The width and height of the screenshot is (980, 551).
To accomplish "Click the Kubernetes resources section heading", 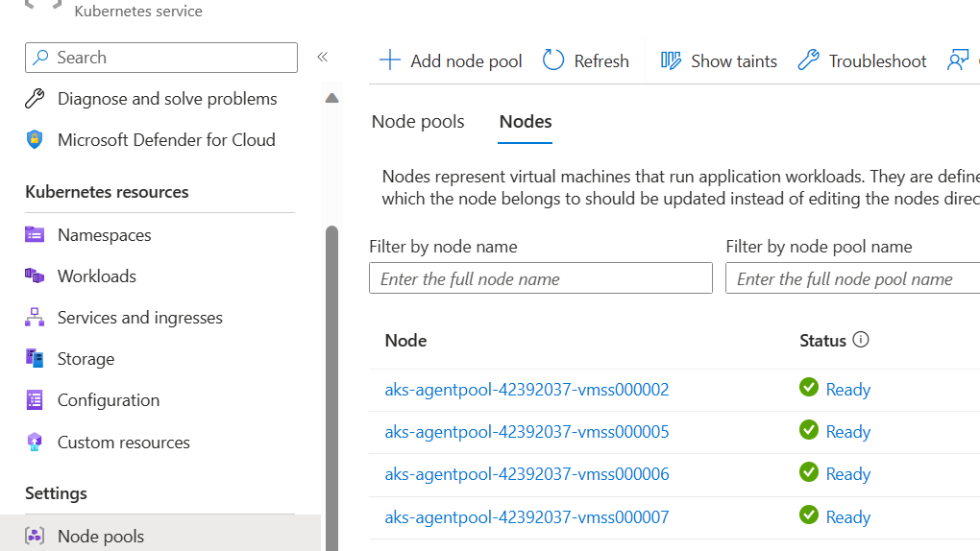I will click(x=107, y=192).
